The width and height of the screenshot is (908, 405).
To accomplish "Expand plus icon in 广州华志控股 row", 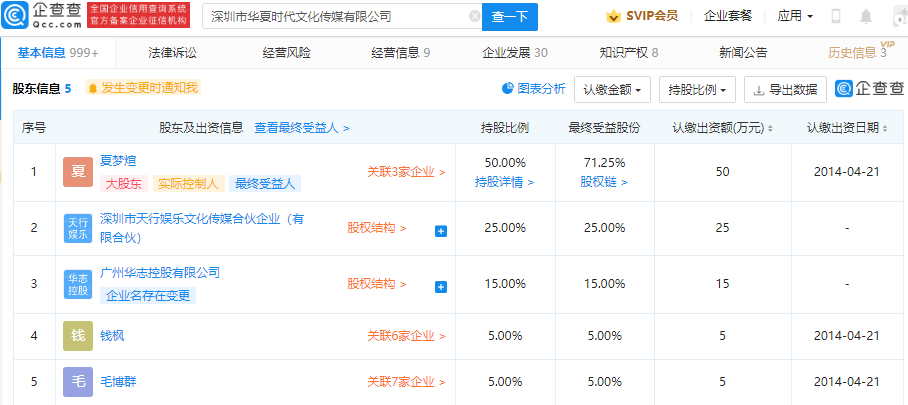I will click(x=441, y=287).
